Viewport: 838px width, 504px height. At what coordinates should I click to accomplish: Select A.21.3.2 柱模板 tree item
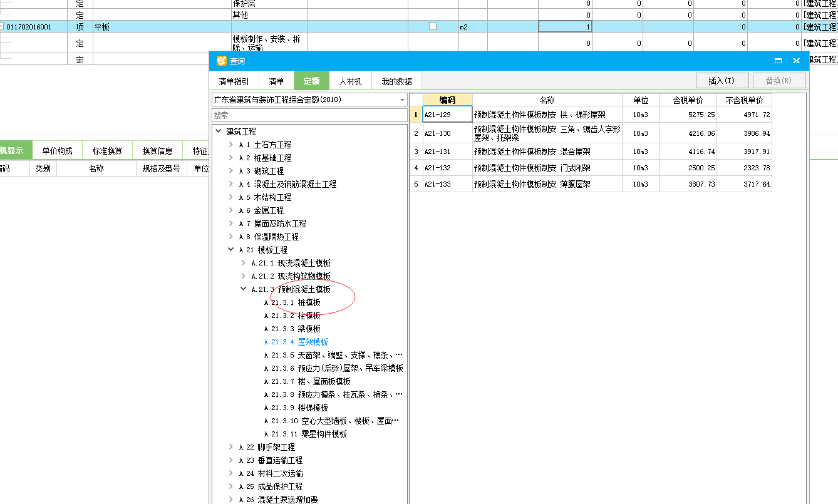(292, 316)
